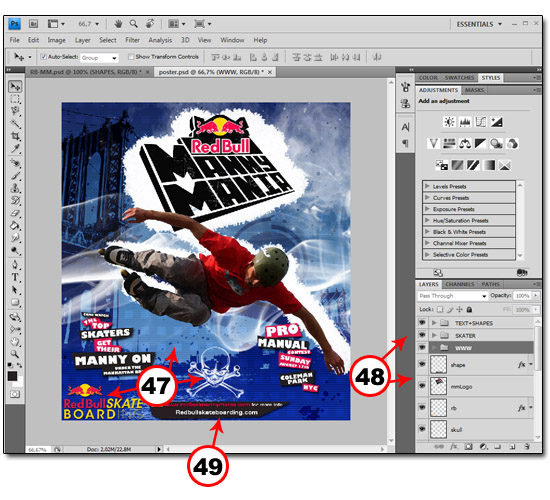This screenshot has height=500, width=550.
Task: Click the foreground color swatch
Action: pyautogui.click(x=12, y=376)
